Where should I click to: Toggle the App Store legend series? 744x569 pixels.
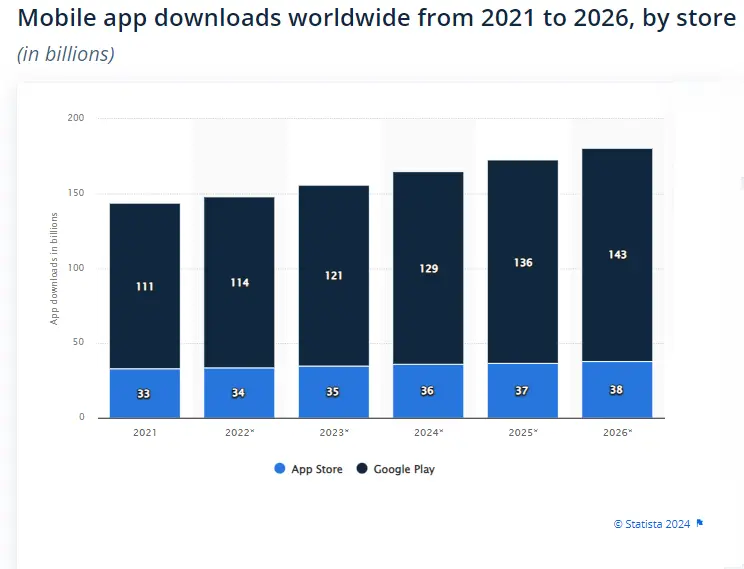pyautogui.click(x=308, y=469)
